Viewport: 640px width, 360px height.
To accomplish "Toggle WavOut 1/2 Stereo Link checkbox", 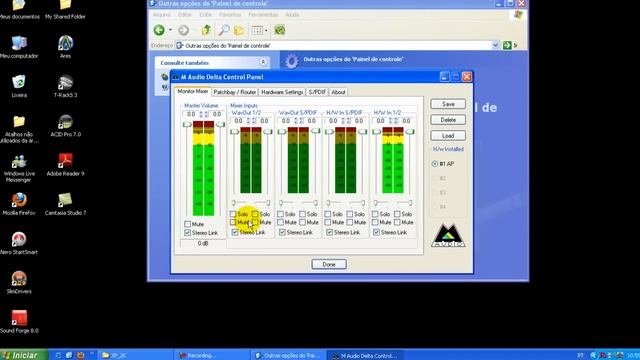I will [x=235, y=232].
